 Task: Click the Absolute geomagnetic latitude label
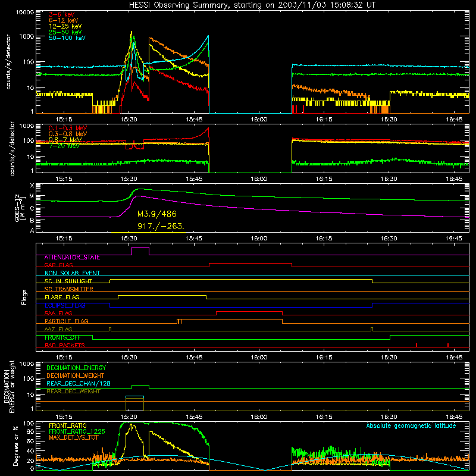[411, 426]
